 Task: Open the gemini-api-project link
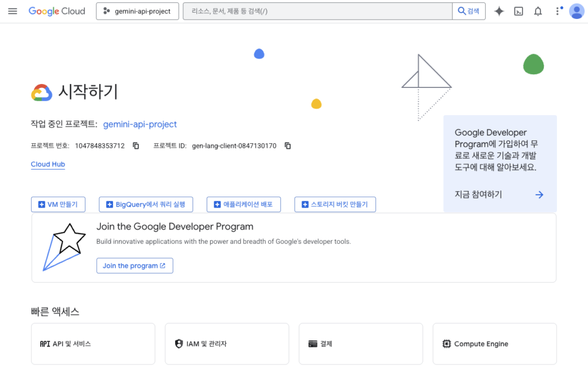(x=140, y=124)
